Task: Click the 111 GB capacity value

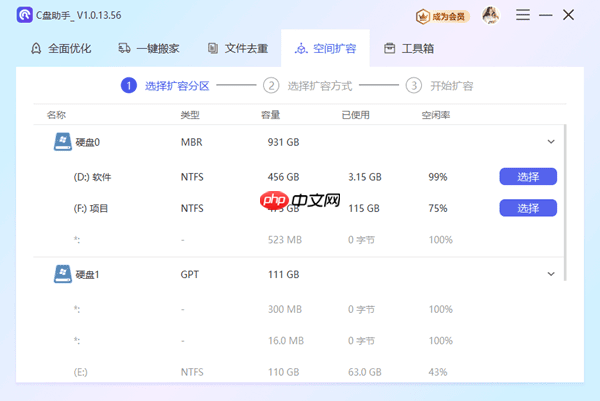Action: (x=284, y=274)
